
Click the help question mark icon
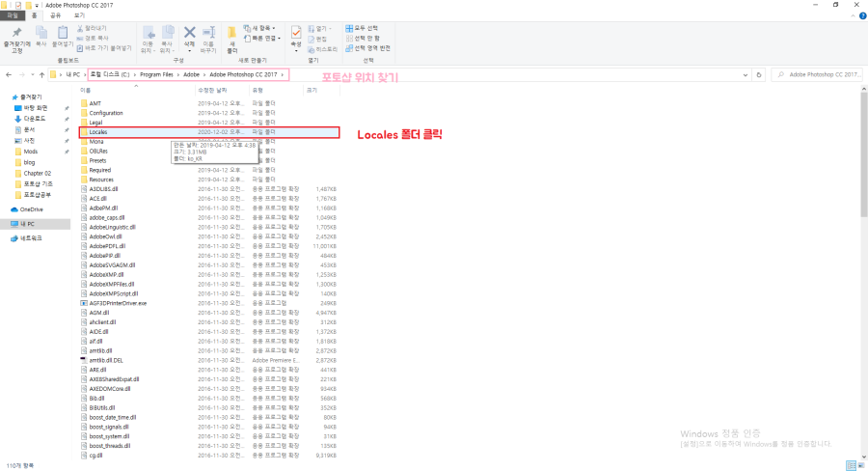click(862, 16)
